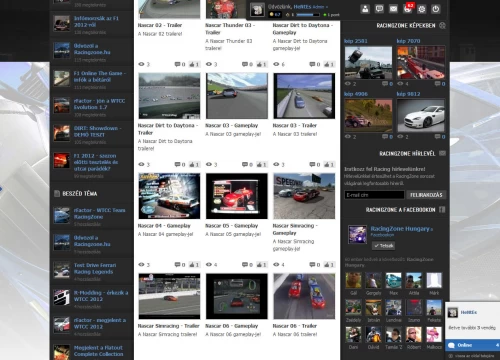
Task: Click comment icon under kép 9812
Action: [438, 137]
